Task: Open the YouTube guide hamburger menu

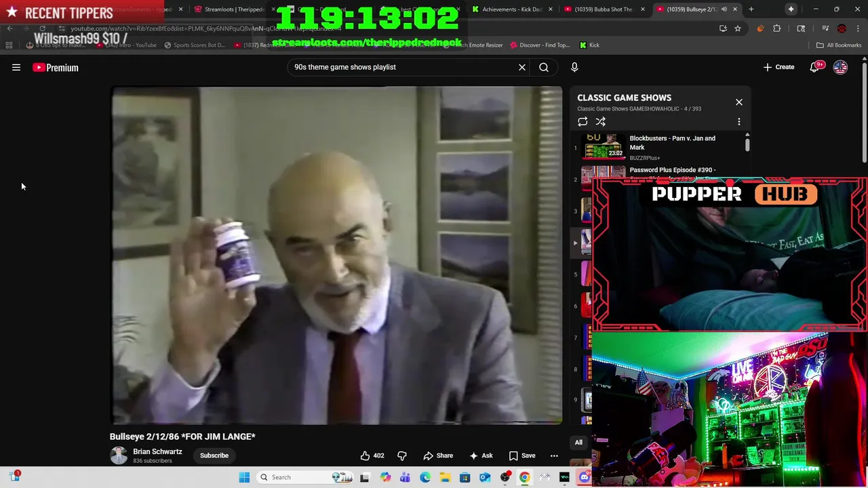Action: [x=16, y=67]
